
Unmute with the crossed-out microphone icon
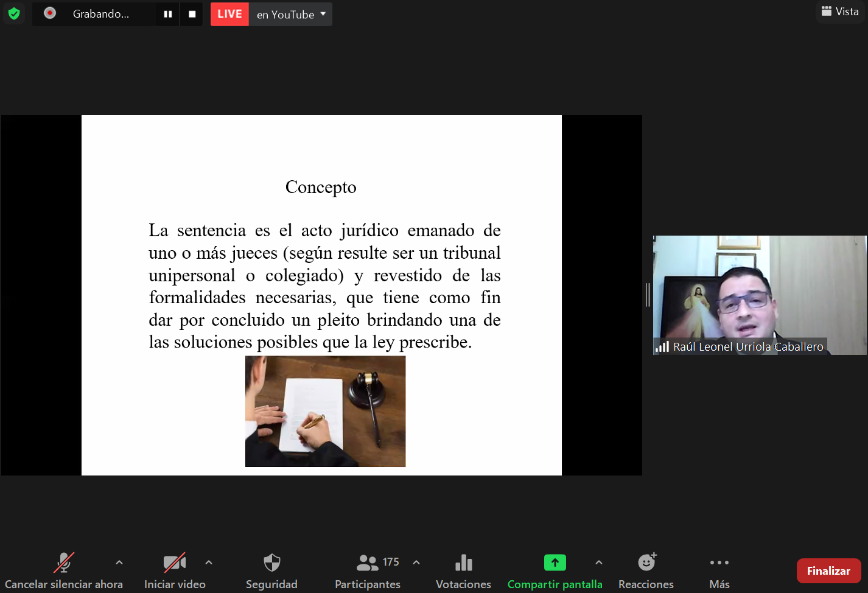pos(64,563)
